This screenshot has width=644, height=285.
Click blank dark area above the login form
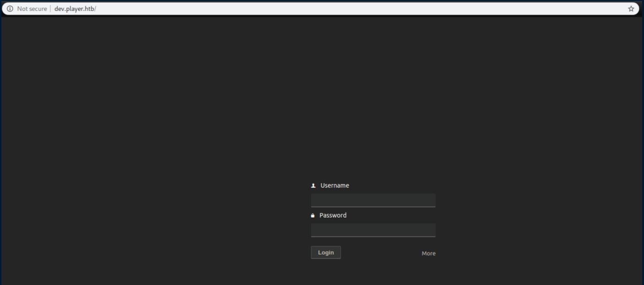373,115
